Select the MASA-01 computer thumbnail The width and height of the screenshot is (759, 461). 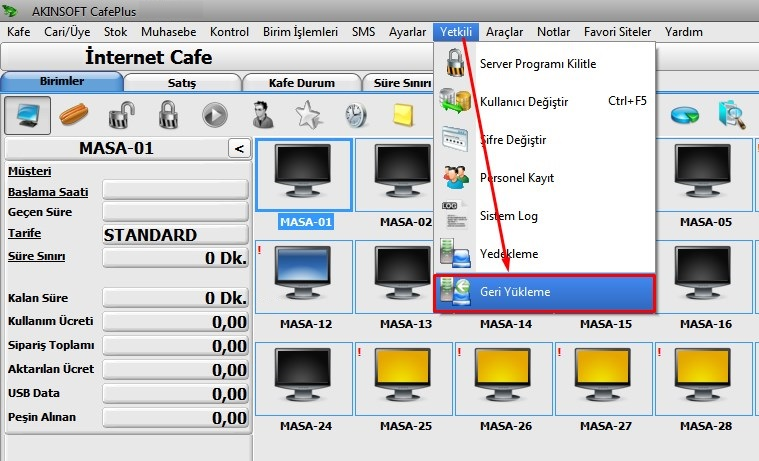pos(304,175)
